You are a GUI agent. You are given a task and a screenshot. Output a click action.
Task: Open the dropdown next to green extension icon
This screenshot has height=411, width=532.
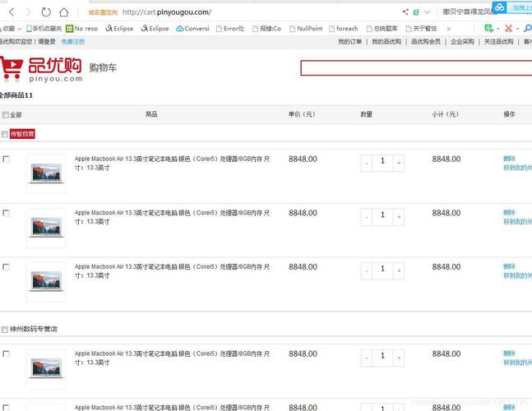(x=498, y=29)
